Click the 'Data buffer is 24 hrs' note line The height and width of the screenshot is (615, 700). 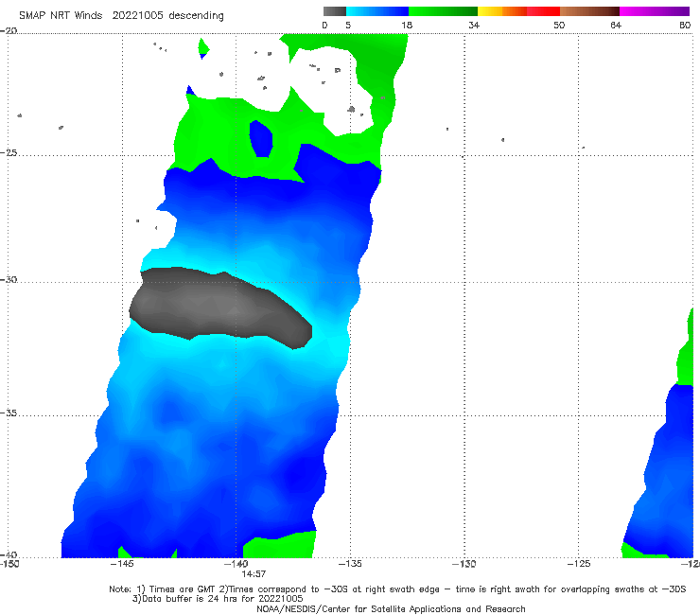coord(218,599)
